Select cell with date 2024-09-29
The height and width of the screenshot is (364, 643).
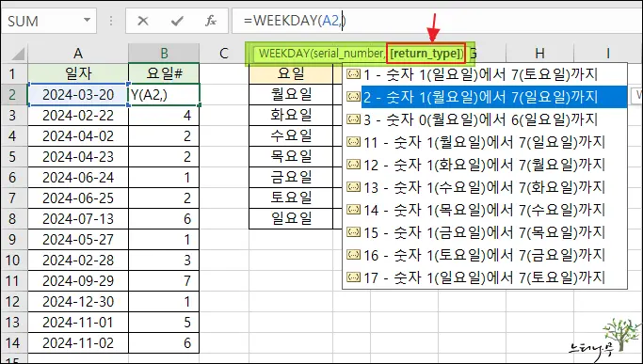(78, 281)
